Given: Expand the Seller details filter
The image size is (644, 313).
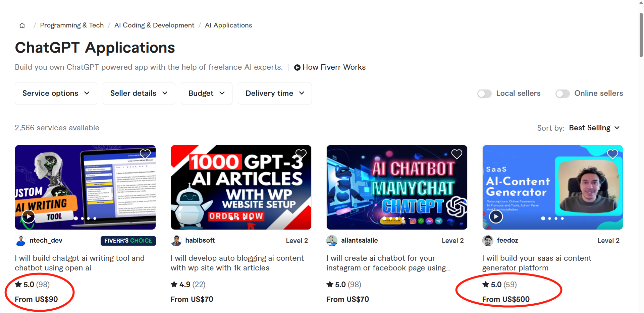Looking at the screenshot, I should (139, 93).
